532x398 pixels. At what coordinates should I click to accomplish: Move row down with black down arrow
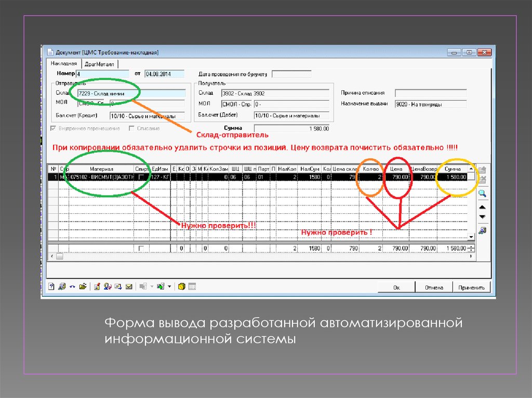(x=482, y=216)
